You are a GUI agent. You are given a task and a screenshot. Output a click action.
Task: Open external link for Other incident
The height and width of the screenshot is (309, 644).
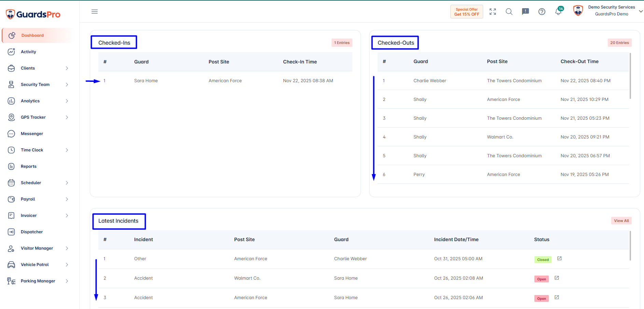559,259
